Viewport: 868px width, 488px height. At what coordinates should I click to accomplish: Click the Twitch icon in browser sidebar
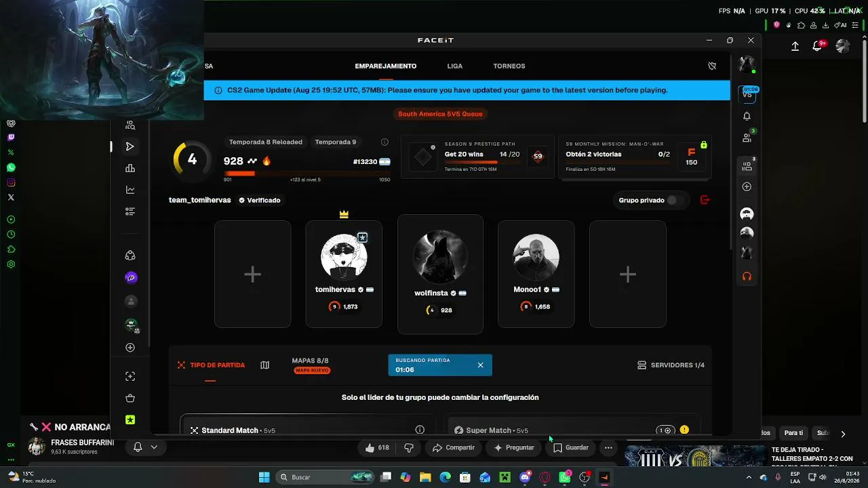11,138
